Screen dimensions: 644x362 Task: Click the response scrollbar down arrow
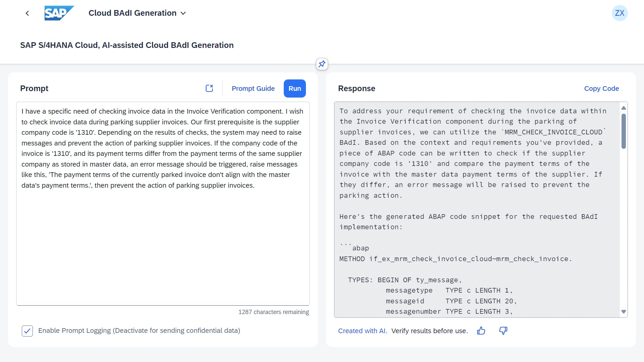click(624, 311)
